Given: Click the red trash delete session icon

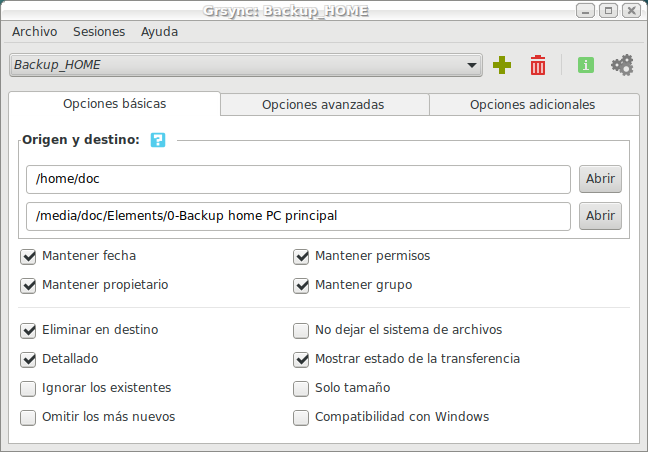Looking at the screenshot, I should point(538,65).
